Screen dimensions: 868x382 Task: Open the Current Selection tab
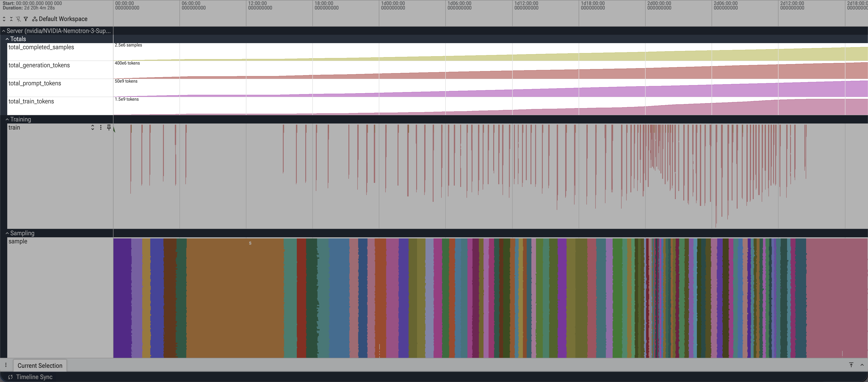[40, 366]
